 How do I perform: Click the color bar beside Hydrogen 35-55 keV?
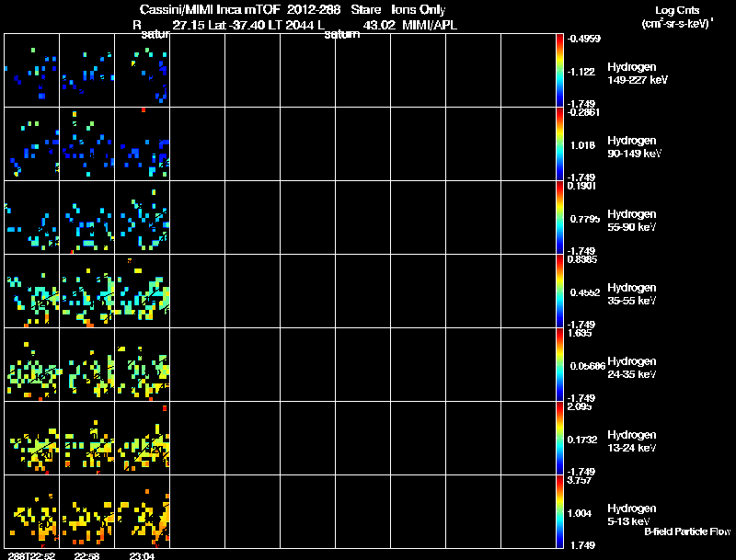(559, 291)
